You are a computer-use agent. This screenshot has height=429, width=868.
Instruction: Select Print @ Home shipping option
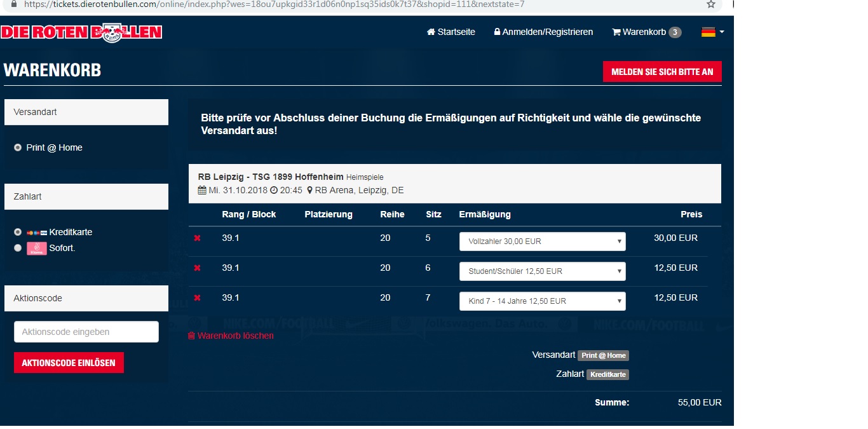(18, 147)
